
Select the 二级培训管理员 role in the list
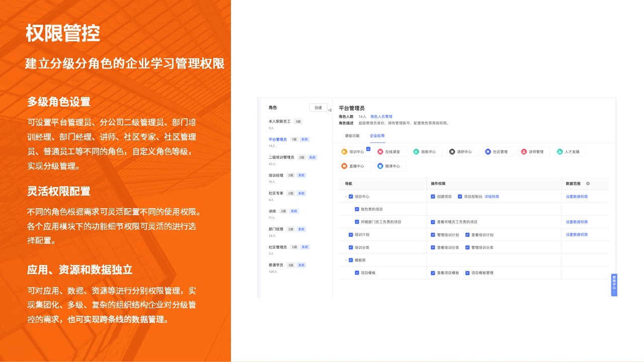tap(281, 157)
